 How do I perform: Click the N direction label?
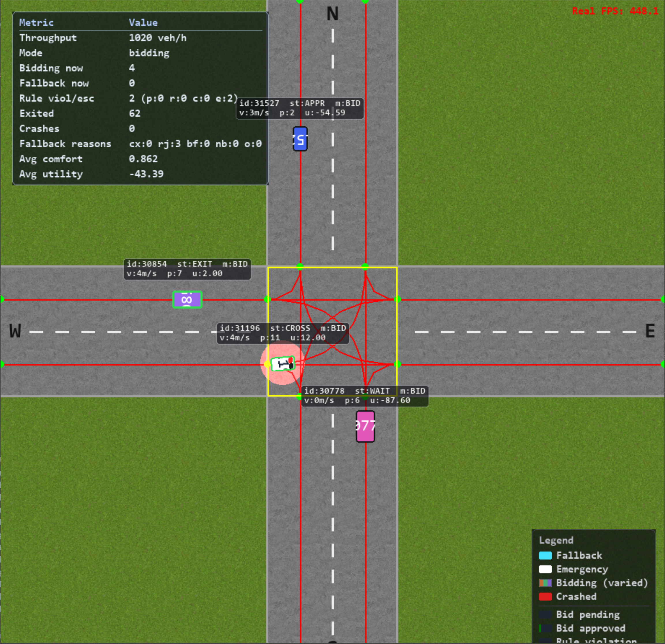pos(332,14)
